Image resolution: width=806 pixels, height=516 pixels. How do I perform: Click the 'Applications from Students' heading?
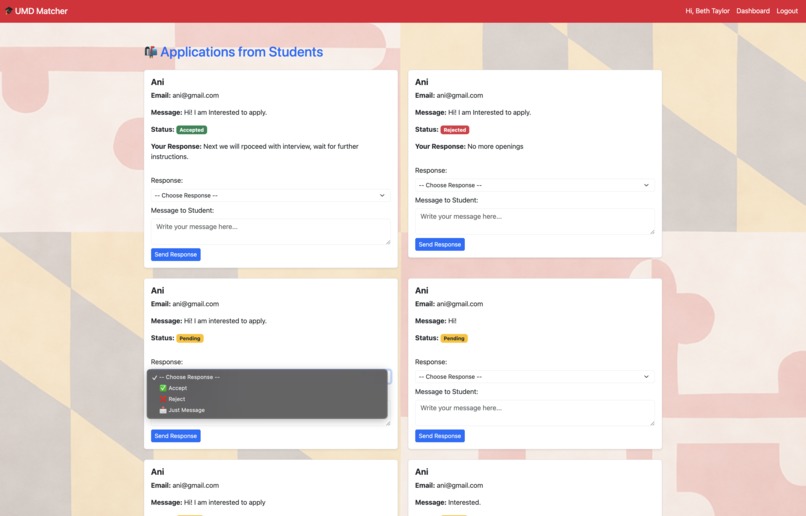(242, 52)
